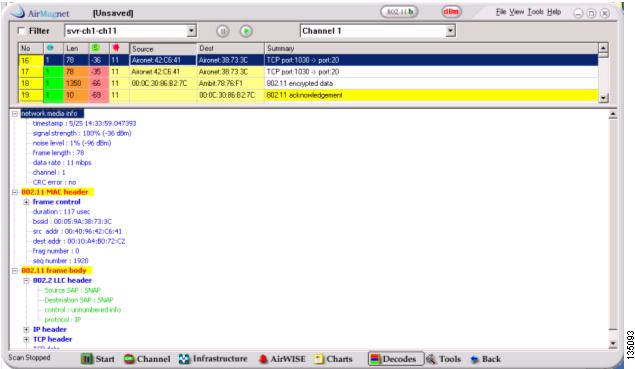Select the 802.11 acknowledgement packet
This screenshot has height=369, width=635.
(x=308, y=95)
